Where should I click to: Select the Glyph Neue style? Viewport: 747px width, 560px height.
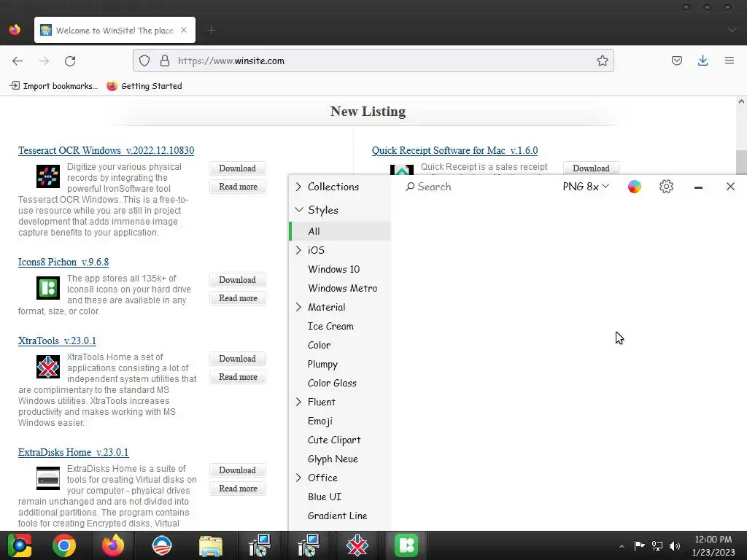coord(340,459)
